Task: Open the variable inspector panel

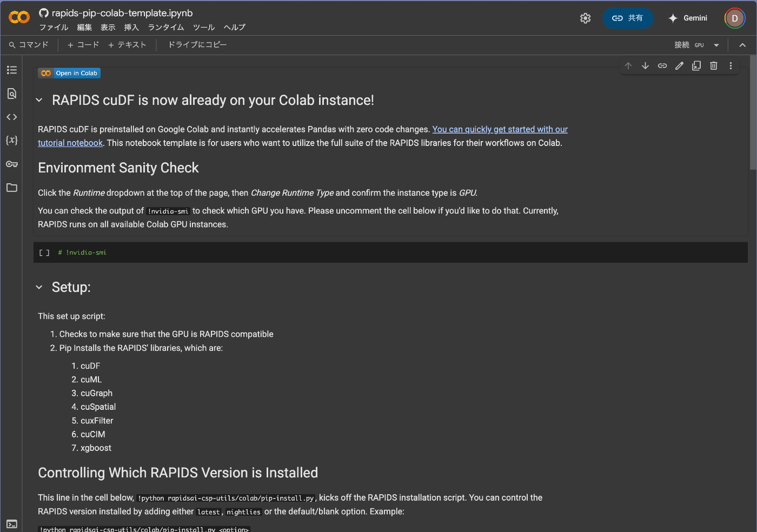Action: pos(12,140)
